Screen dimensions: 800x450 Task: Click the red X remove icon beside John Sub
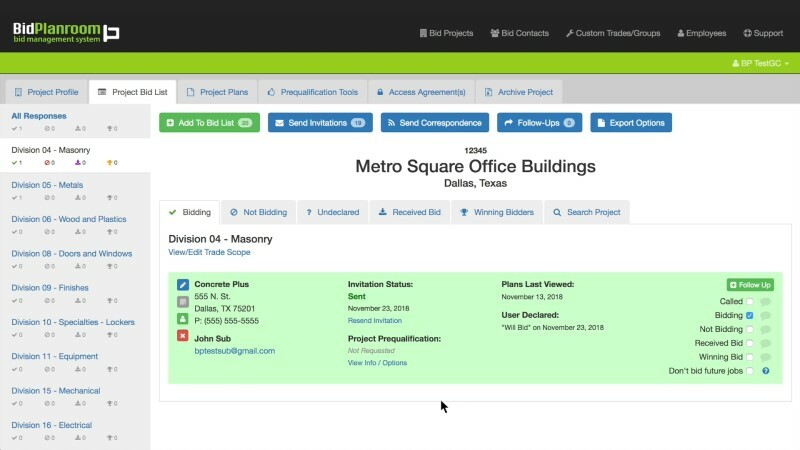[x=183, y=336]
